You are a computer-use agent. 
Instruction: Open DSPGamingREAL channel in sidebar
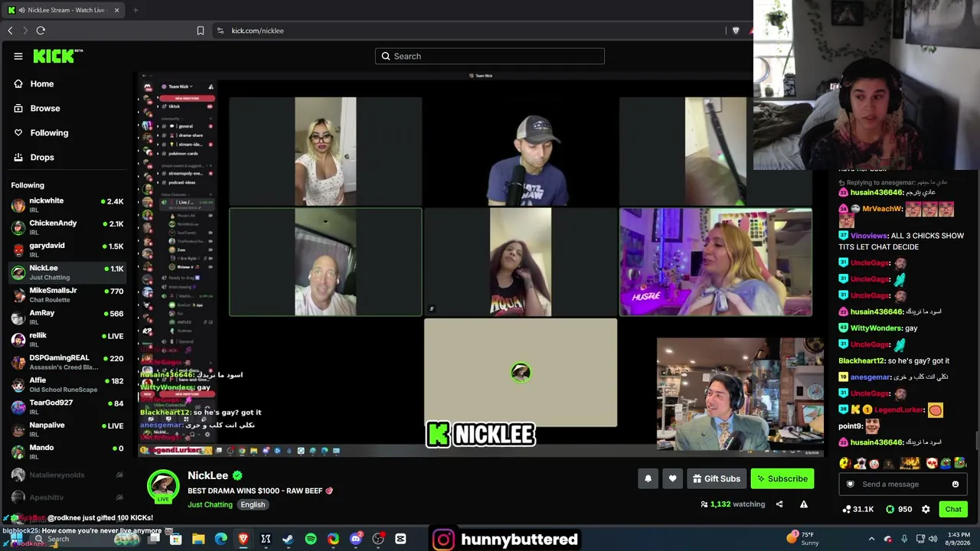(x=67, y=362)
